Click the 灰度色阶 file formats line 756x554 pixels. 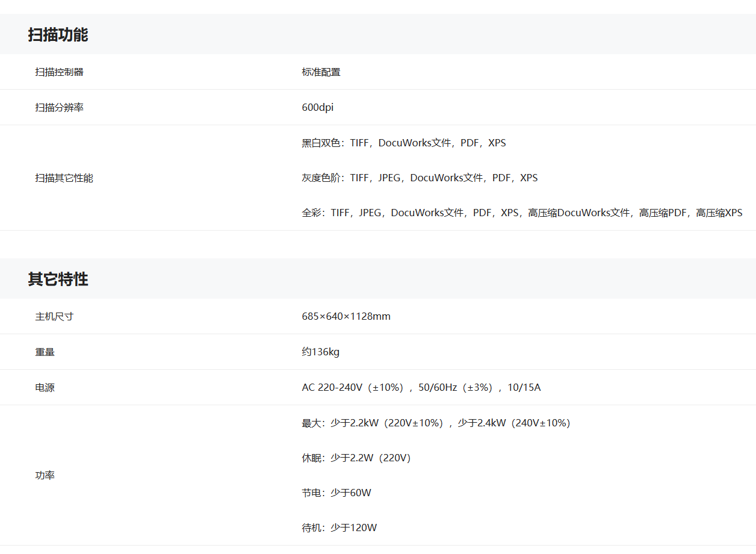(x=420, y=178)
